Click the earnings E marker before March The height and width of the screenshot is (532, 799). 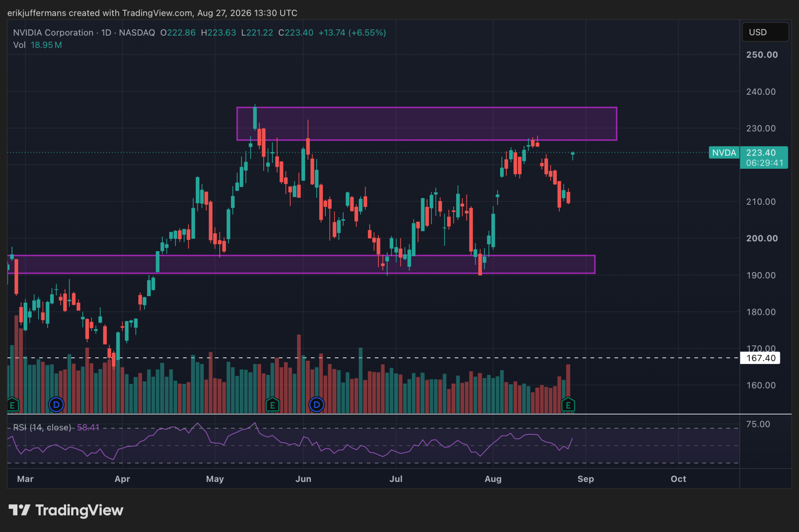[12, 405]
